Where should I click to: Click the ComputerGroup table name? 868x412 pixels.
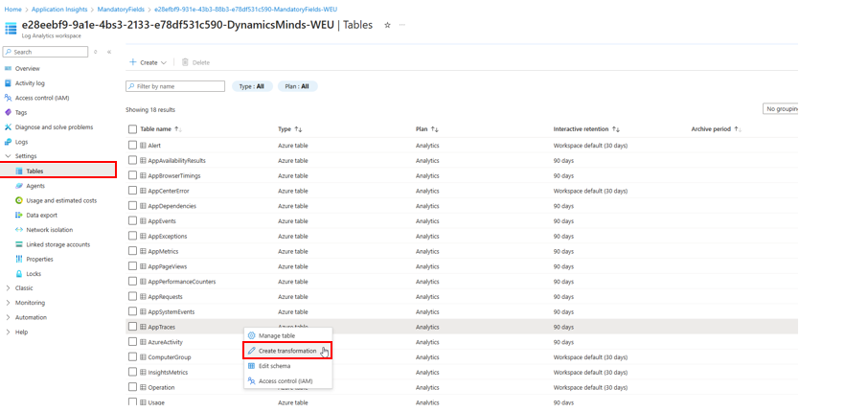point(169,357)
